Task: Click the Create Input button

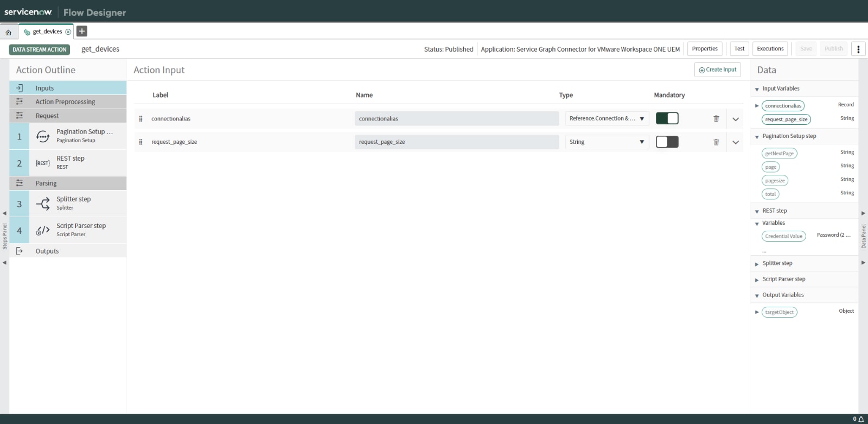Action: coord(717,70)
